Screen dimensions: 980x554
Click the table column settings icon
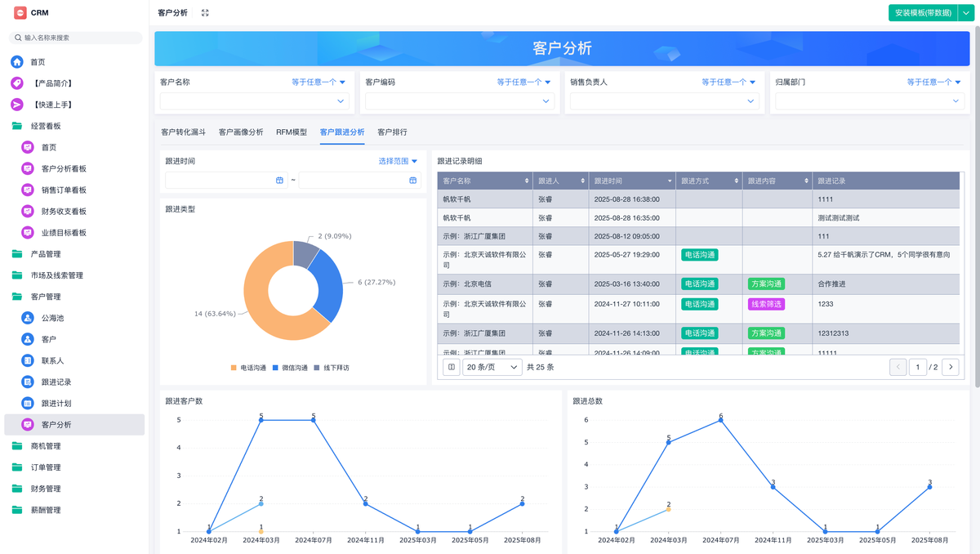click(x=452, y=367)
